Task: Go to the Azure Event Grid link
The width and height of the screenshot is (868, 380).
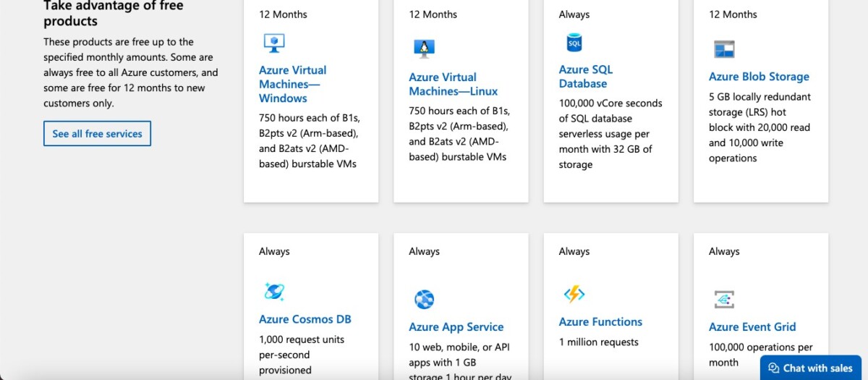Action: point(752,327)
